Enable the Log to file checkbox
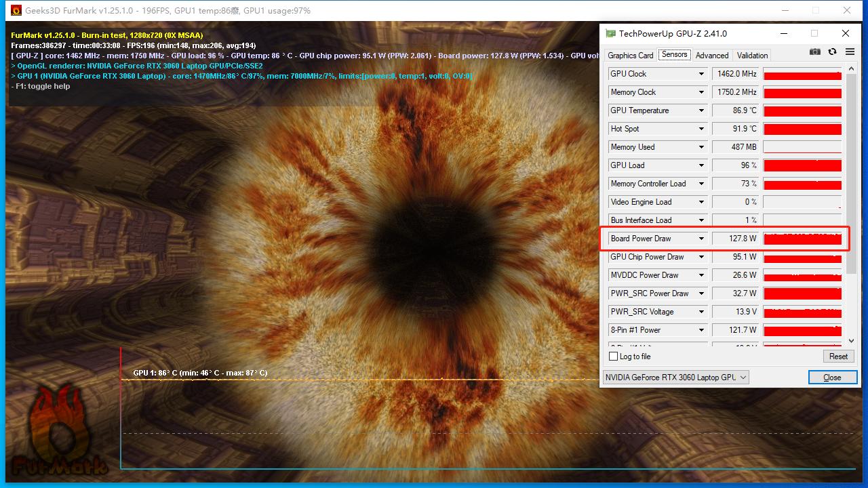This screenshot has width=868, height=488. point(614,357)
